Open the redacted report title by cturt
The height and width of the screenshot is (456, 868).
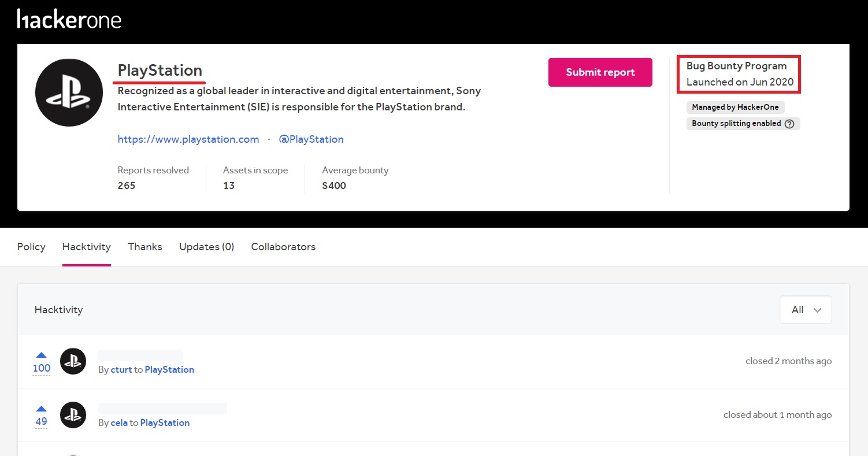click(x=140, y=355)
